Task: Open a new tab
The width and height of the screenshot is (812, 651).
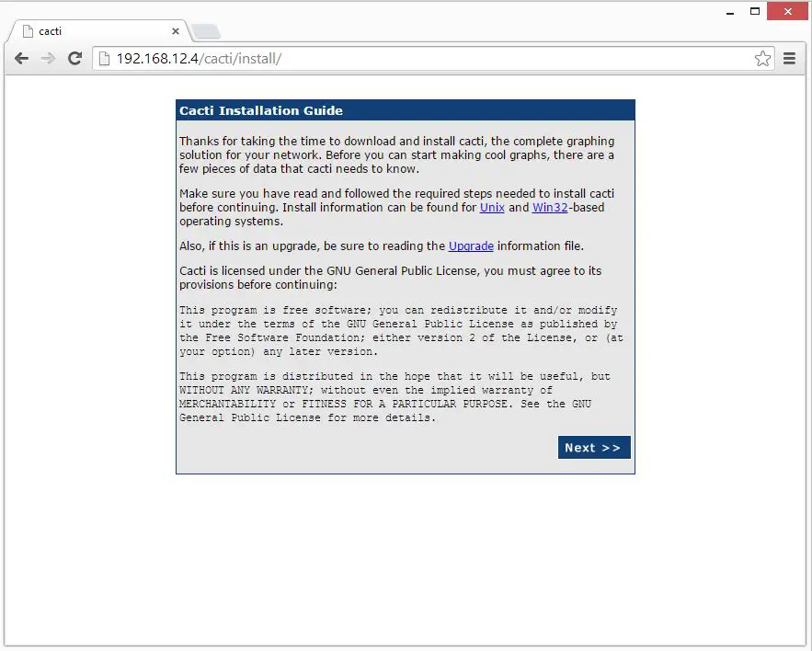Action: (x=206, y=31)
